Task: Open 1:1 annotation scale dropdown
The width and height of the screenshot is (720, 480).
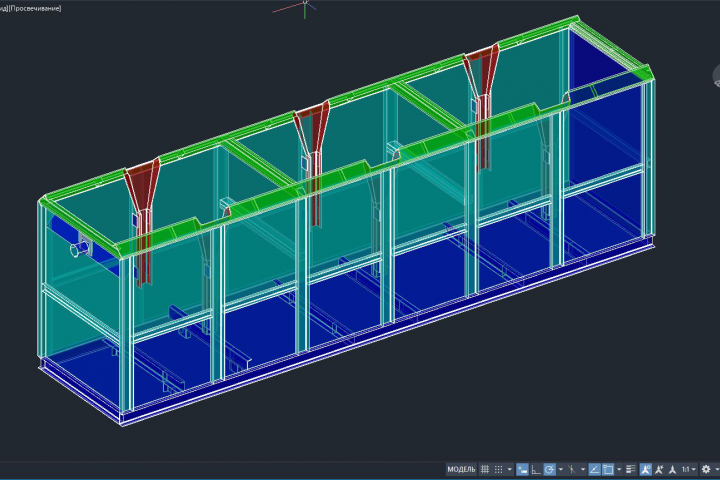Action: 688,469
